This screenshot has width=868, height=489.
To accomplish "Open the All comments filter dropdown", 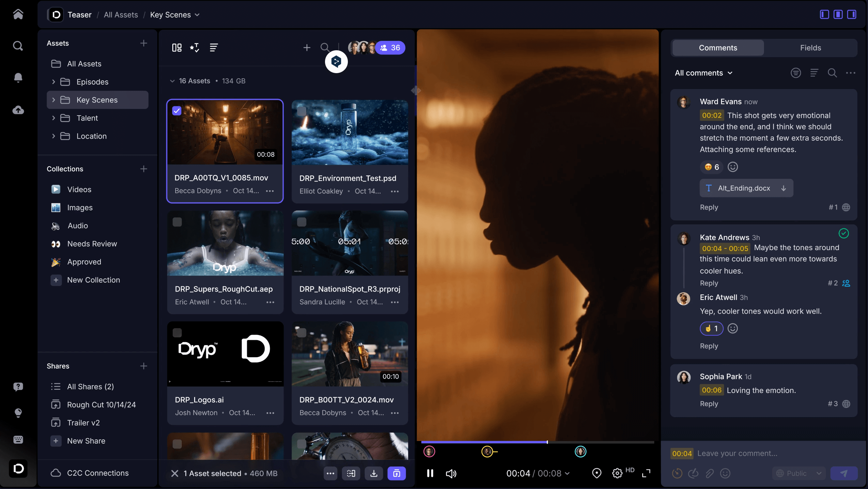I will pyautogui.click(x=704, y=73).
